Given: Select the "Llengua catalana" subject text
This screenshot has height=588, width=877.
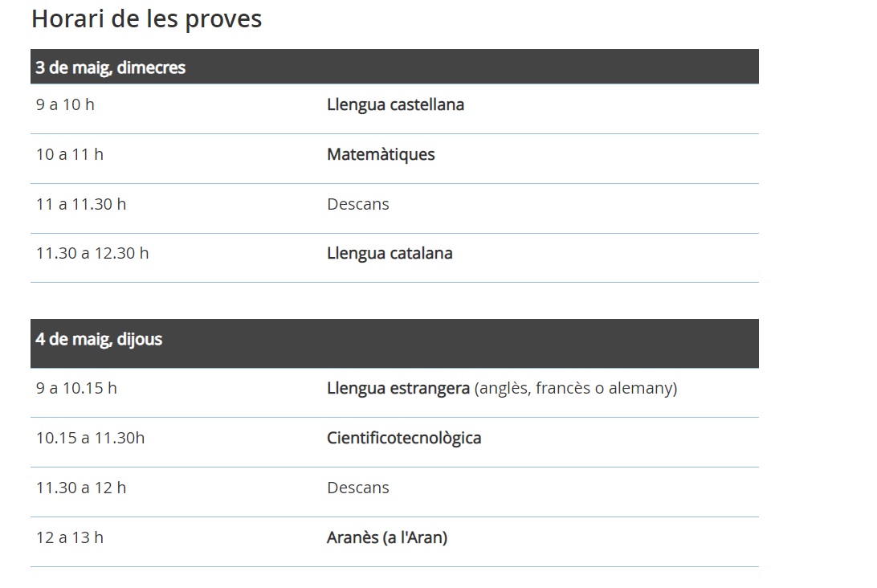Looking at the screenshot, I should click(390, 253).
